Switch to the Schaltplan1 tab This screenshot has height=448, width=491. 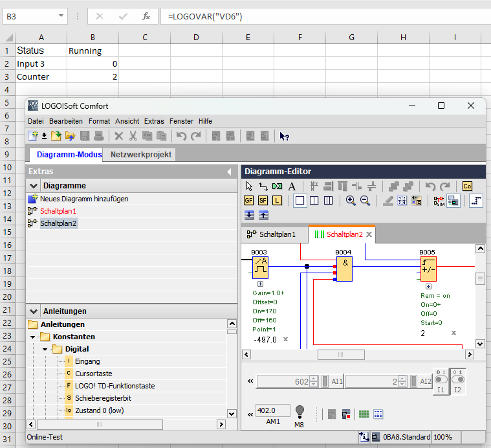(272, 234)
